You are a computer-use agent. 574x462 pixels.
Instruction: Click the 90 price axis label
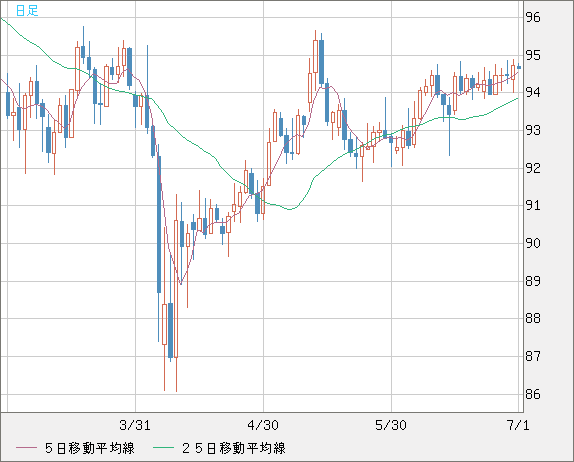(x=533, y=243)
